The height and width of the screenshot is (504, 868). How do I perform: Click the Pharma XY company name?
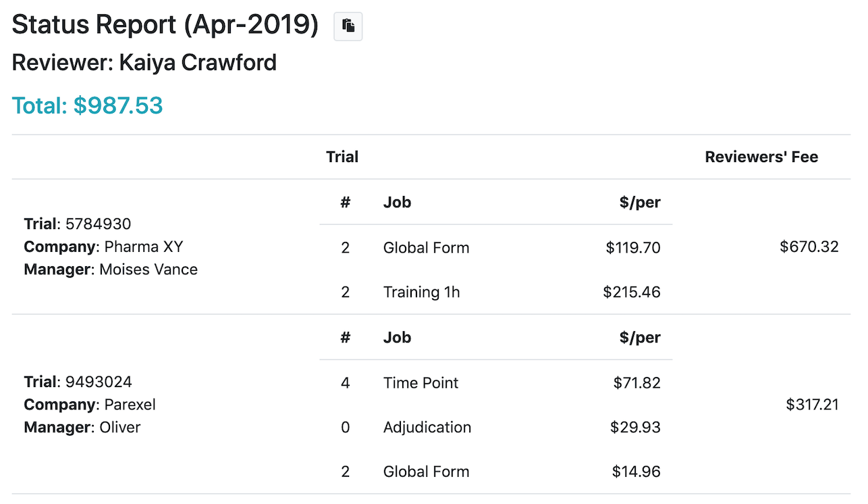coord(144,247)
